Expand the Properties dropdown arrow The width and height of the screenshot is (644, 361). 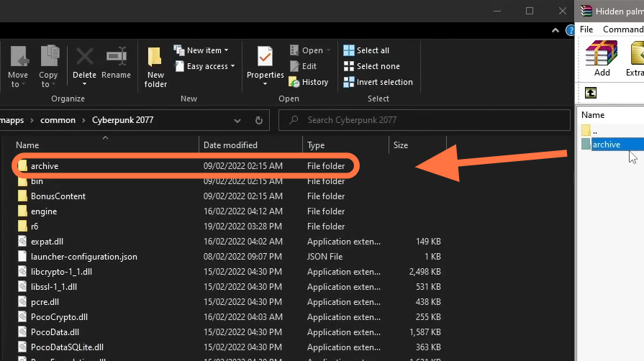click(x=265, y=84)
